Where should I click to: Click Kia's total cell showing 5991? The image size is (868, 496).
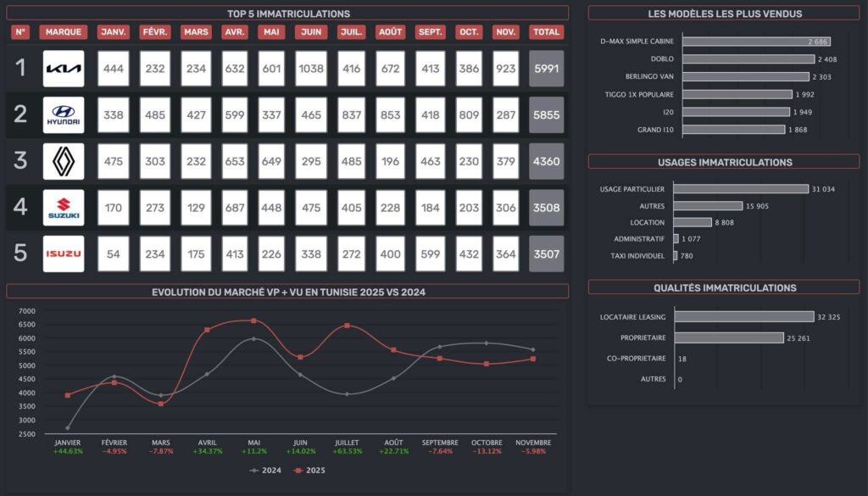coord(546,69)
